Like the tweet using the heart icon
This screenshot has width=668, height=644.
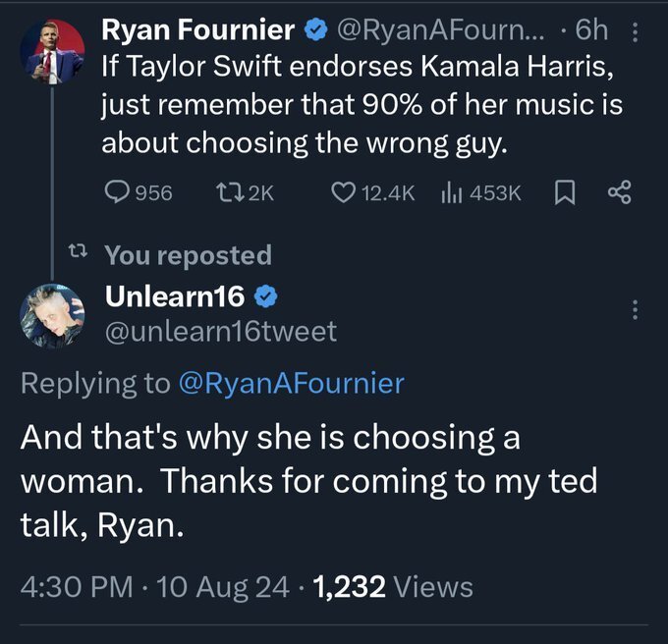(x=342, y=193)
